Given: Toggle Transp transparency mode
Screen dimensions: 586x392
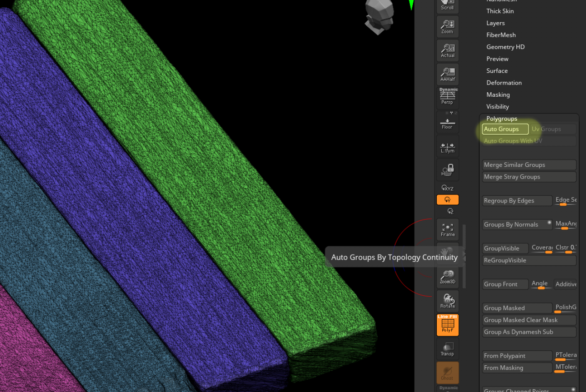Looking at the screenshot, I should (447, 349).
